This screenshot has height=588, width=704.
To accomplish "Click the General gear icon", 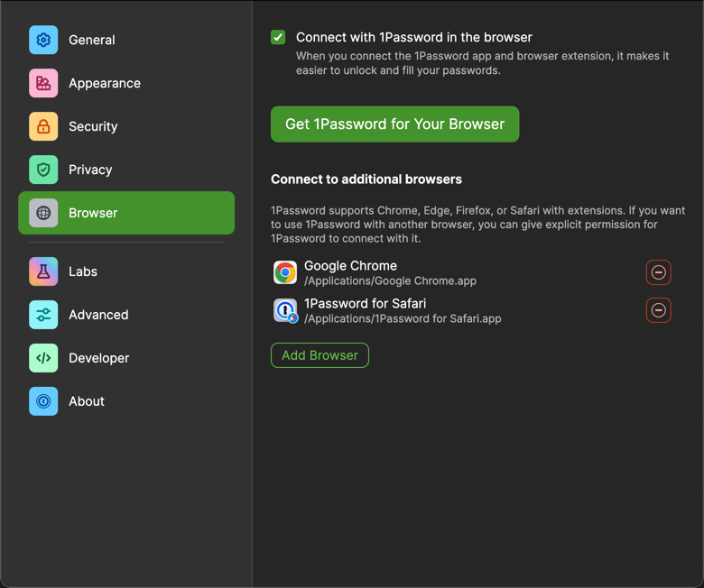I will (x=43, y=40).
